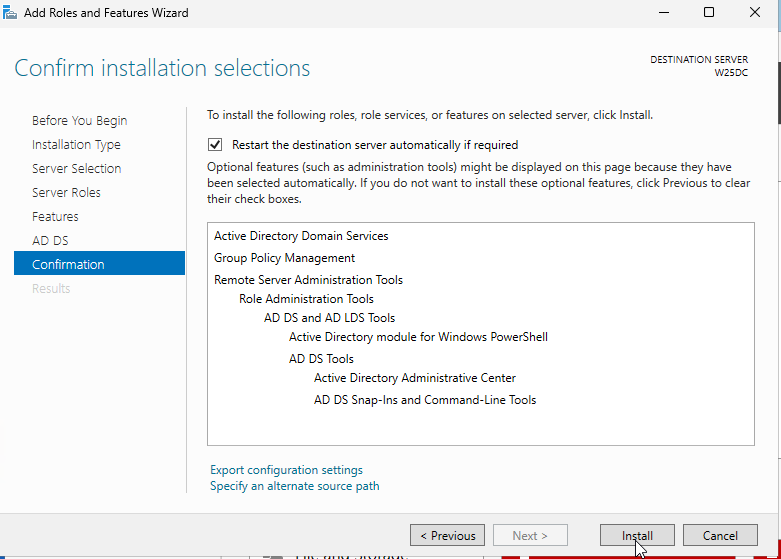Select AD DS and AD LDS Tools
The width and height of the screenshot is (781, 559).
330,318
